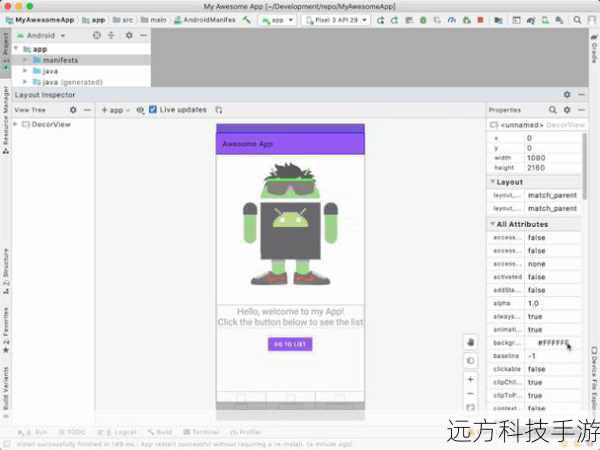Viewport: 600px width, 450px height.
Task: Open the Project side tab
Action: (6, 51)
